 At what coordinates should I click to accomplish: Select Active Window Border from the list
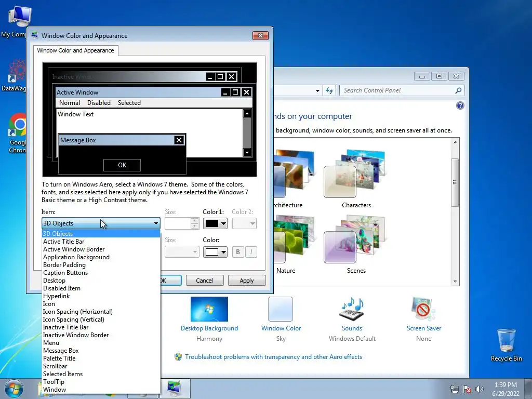point(101,249)
